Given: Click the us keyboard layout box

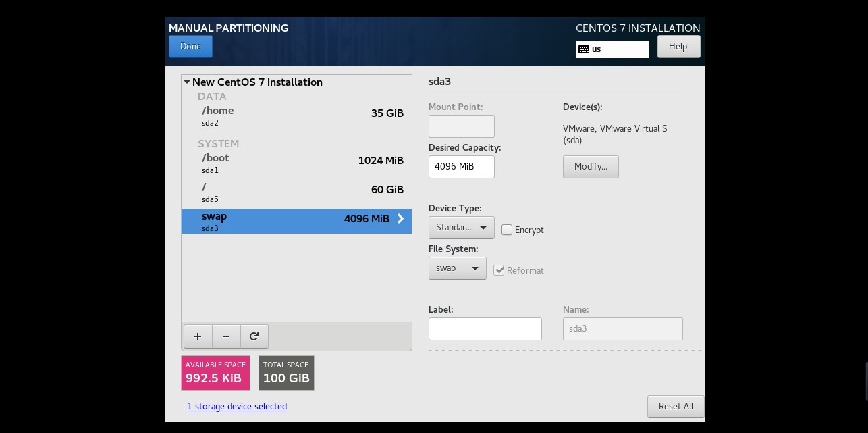Looking at the screenshot, I should 612,49.
